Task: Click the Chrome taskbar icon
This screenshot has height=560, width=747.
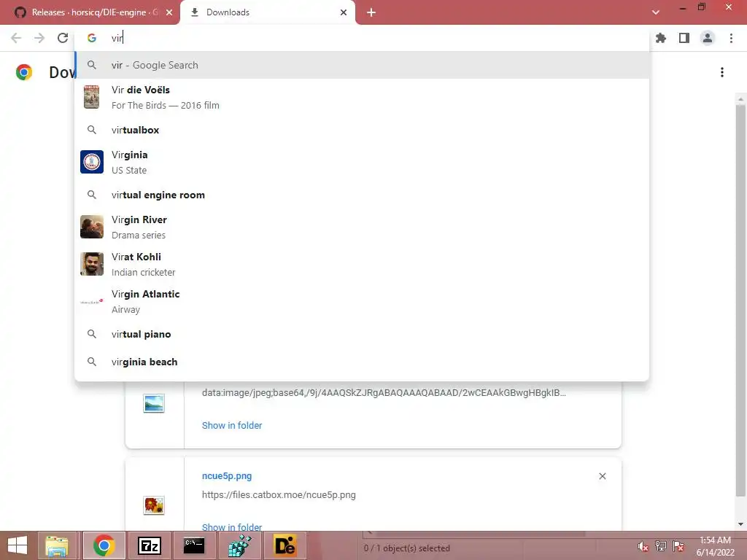Action: (x=104, y=545)
